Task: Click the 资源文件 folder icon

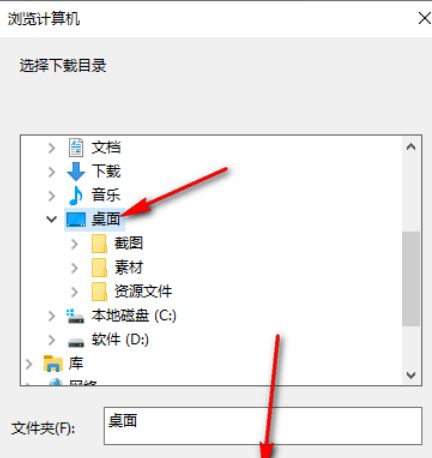Action: point(99,292)
